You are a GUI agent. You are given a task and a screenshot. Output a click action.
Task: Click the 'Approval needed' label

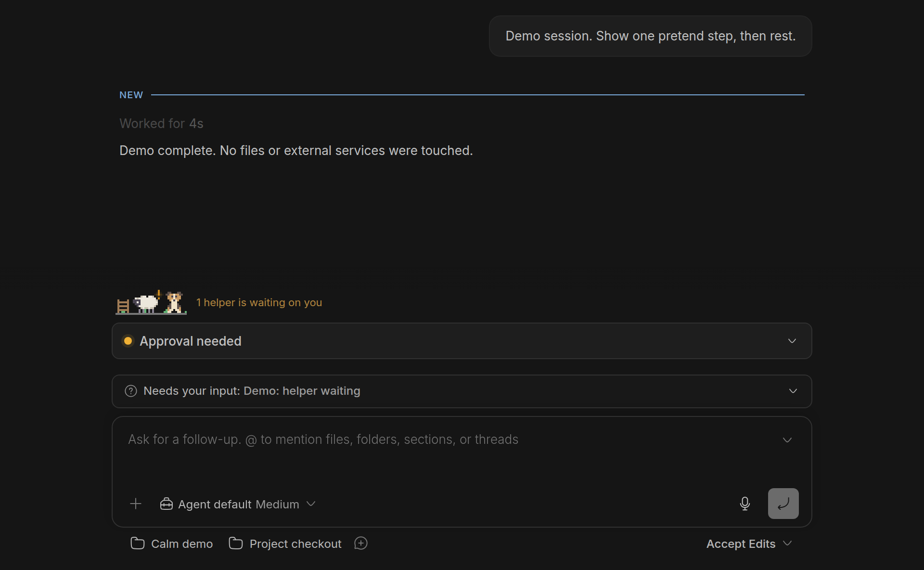(191, 341)
